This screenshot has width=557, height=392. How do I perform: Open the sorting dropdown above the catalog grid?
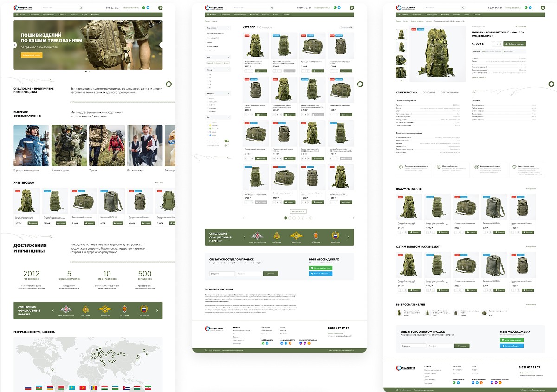346,27
